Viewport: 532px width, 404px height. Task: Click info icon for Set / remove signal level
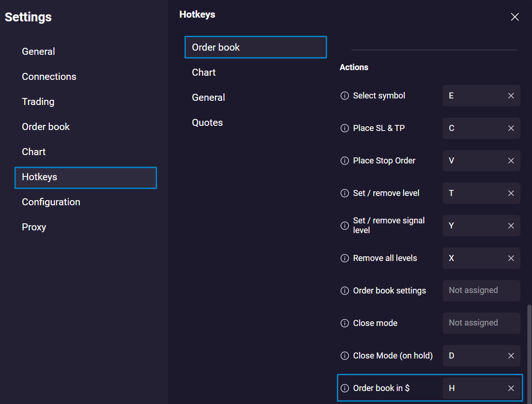344,226
